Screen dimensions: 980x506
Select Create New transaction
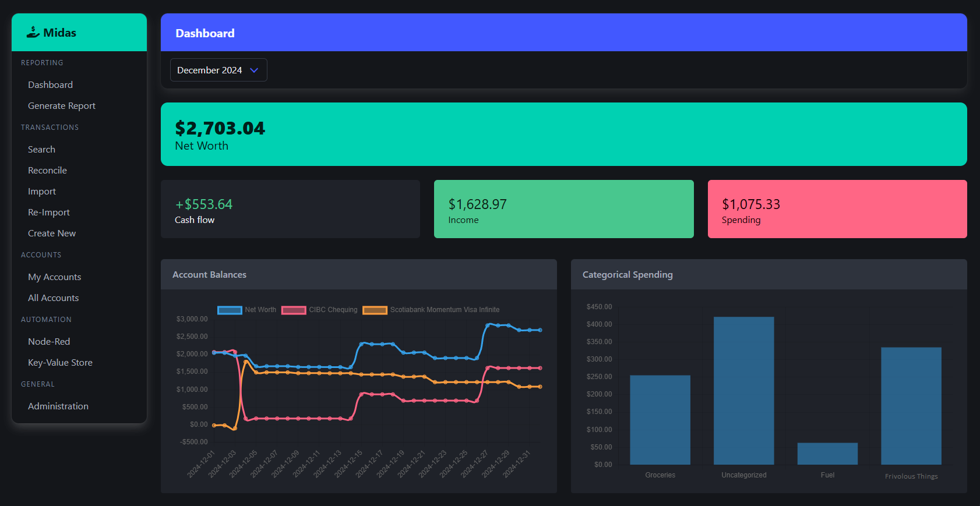coord(52,233)
